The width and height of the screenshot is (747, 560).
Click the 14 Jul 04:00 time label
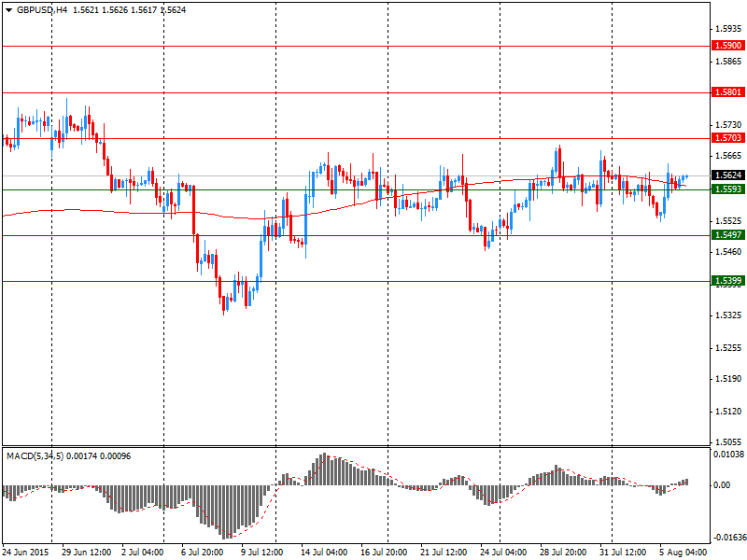point(324,553)
